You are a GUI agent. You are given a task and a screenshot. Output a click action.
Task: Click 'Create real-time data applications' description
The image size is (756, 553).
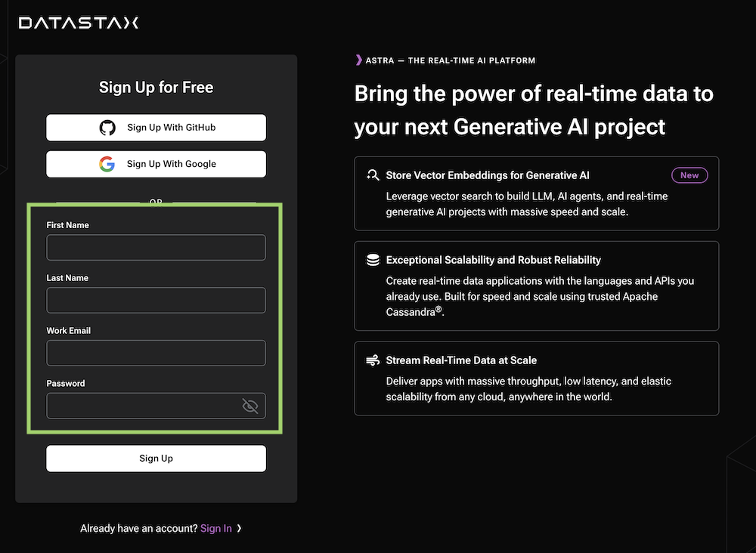point(540,296)
